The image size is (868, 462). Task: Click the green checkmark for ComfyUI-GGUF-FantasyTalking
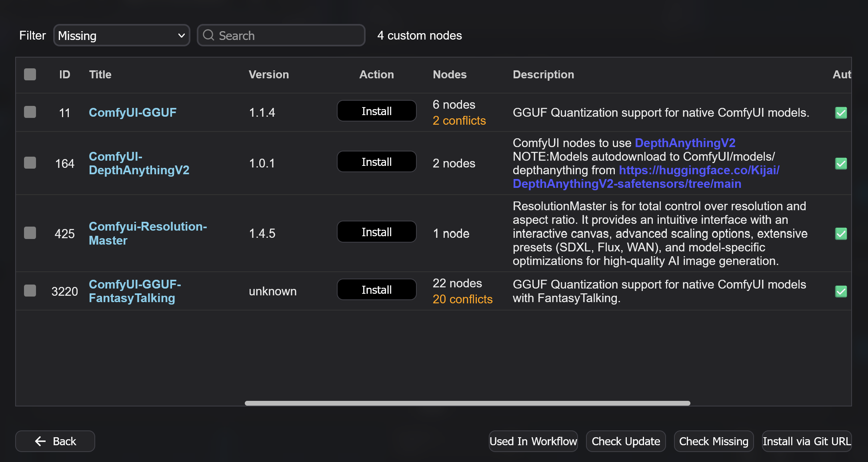click(841, 292)
